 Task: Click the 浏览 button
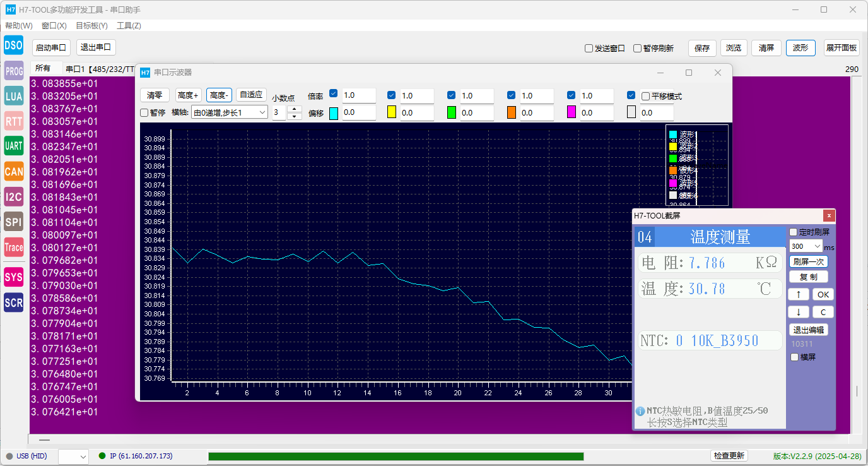point(734,47)
